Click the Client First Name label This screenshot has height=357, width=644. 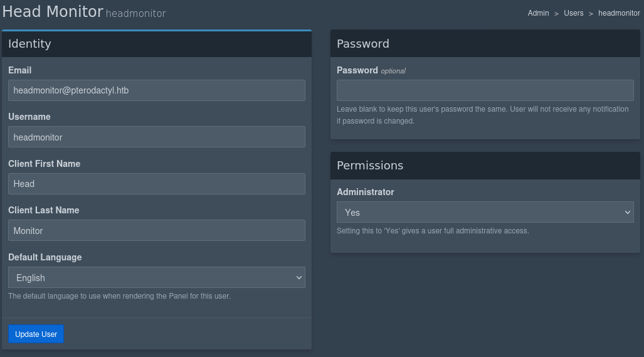tap(45, 164)
